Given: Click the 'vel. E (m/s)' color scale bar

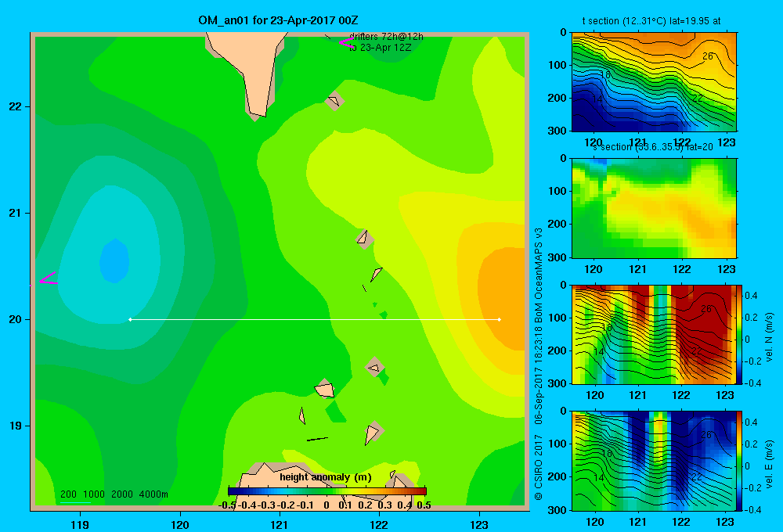Looking at the screenshot, I should tap(740, 461).
